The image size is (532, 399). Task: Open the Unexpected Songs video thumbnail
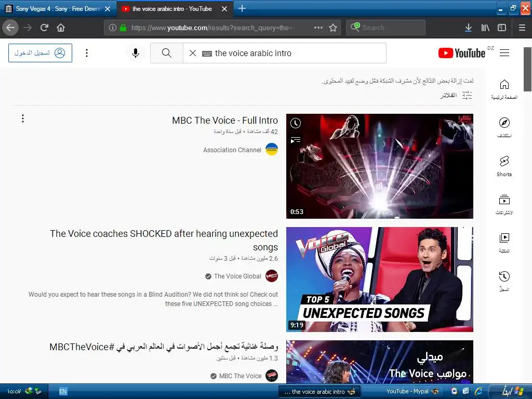click(x=380, y=279)
